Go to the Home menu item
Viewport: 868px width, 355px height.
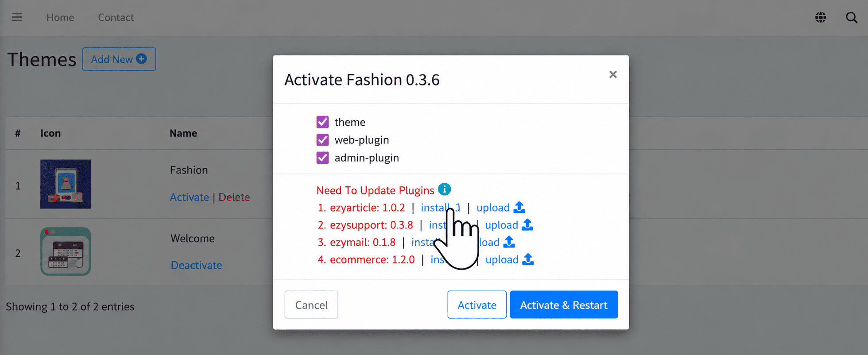pyautogui.click(x=60, y=17)
